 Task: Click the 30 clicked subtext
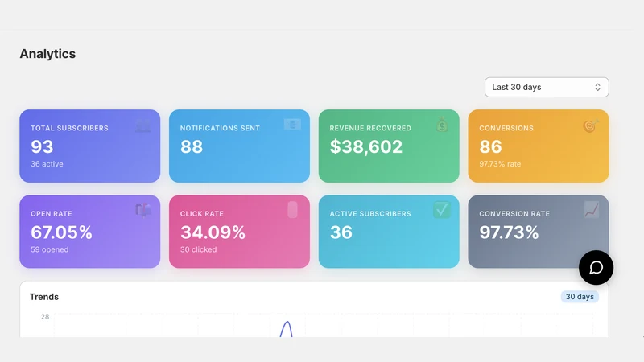(x=198, y=249)
